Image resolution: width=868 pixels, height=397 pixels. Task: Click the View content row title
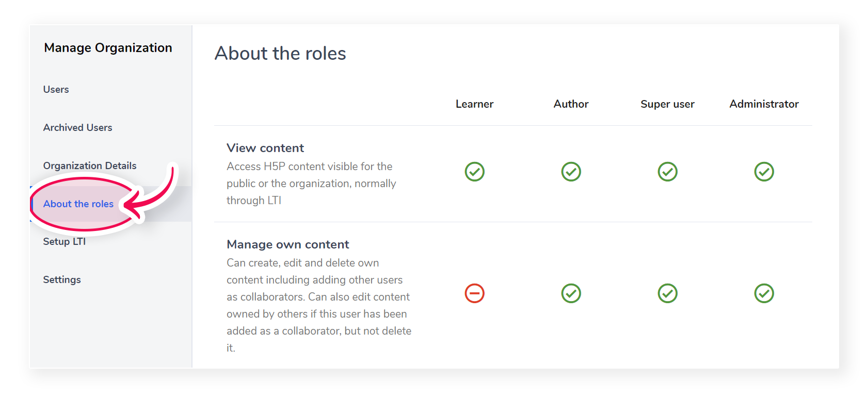pos(265,148)
